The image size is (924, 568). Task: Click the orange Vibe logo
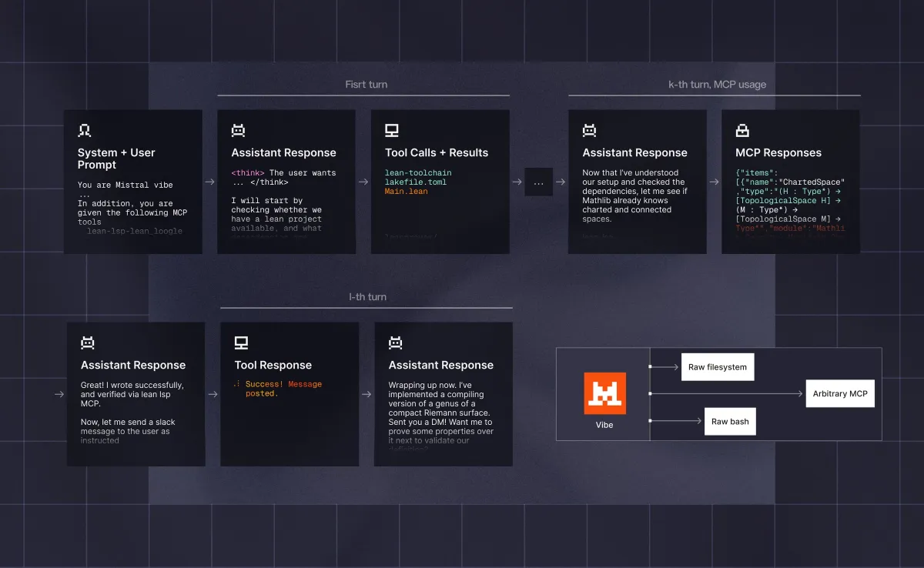click(x=604, y=393)
